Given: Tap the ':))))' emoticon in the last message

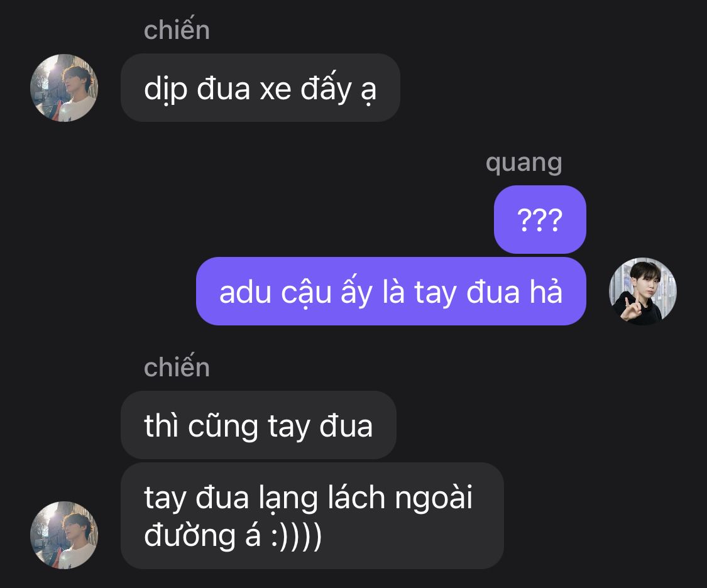Looking at the screenshot, I should 296,536.
